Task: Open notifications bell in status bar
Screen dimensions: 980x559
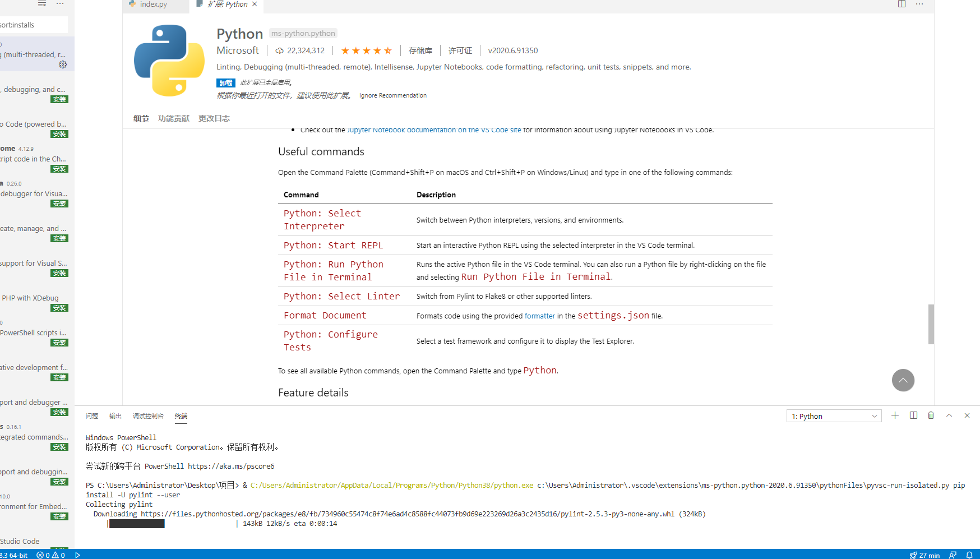Action: [969, 555]
